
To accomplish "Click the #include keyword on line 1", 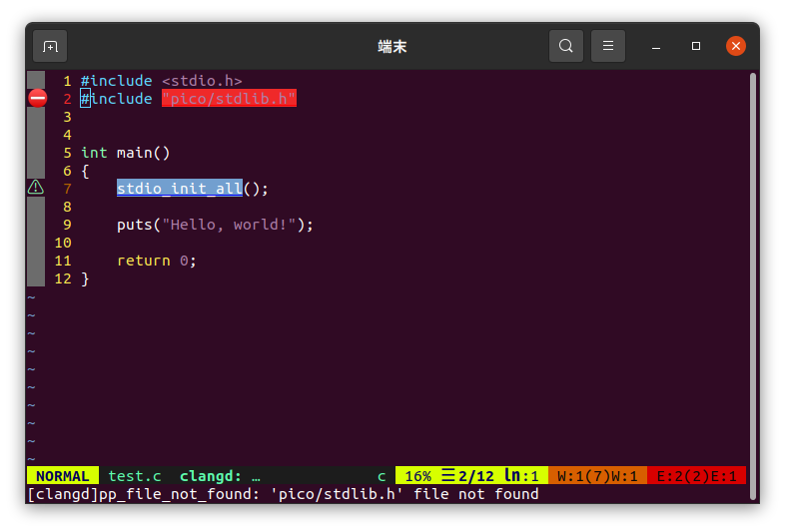I will coord(116,81).
